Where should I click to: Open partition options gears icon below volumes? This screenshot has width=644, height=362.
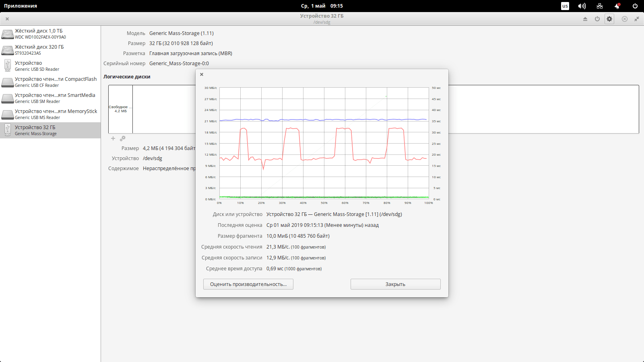[123, 138]
